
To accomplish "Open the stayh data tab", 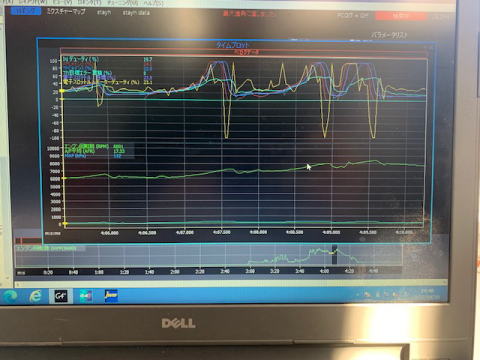I will 136,13.
